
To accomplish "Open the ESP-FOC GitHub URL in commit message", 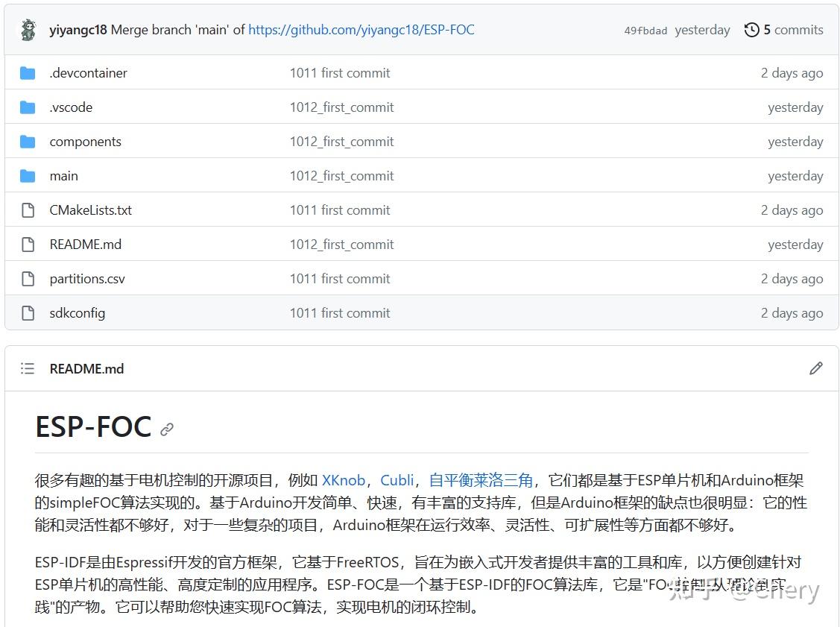I will coord(361,30).
